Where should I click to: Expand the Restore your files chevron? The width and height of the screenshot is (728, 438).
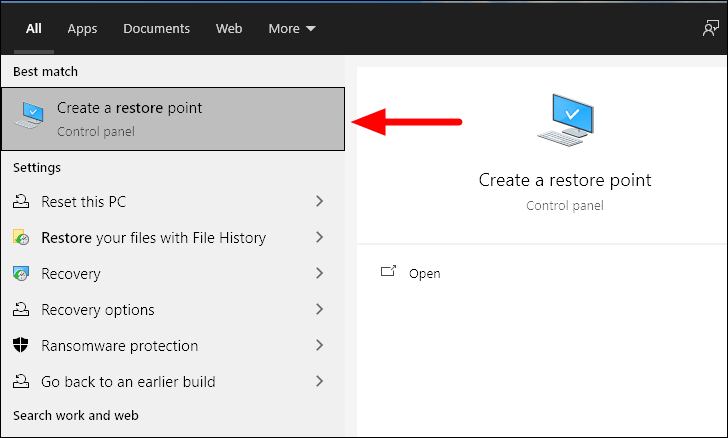click(319, 237)
